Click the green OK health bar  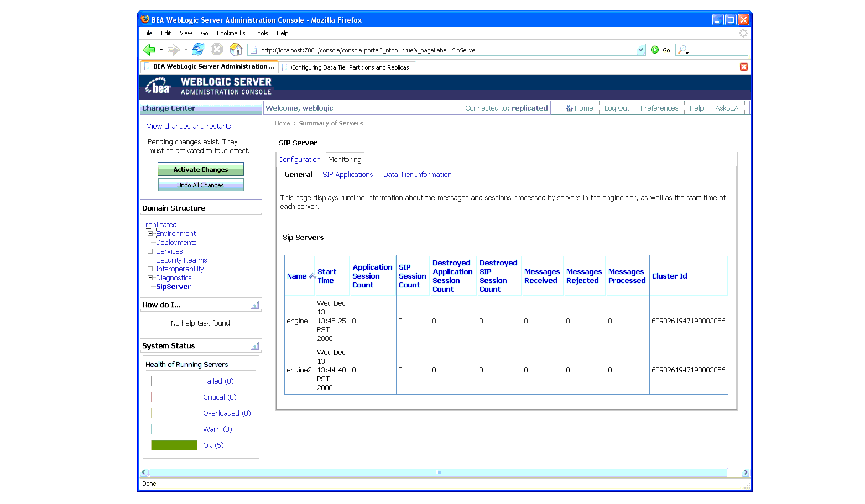(174, 445)
